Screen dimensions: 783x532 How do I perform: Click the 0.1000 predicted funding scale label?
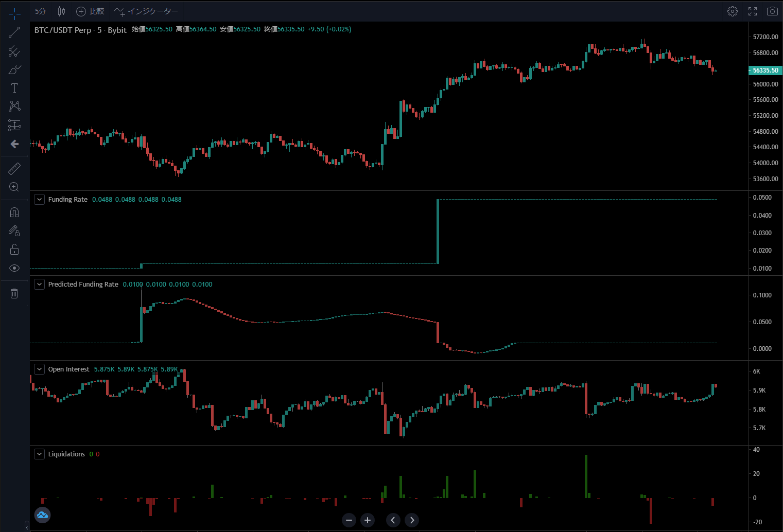tap(762, 295)
